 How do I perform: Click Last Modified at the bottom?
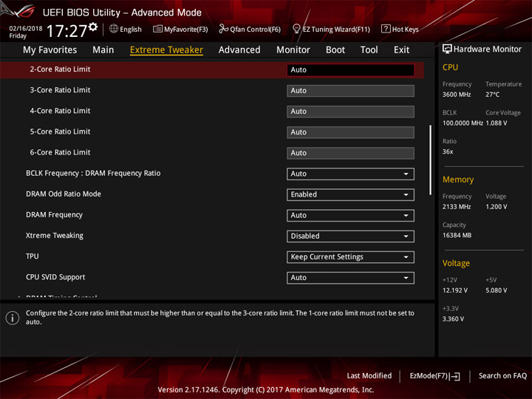pyautogui.click(x=369, y=375)
